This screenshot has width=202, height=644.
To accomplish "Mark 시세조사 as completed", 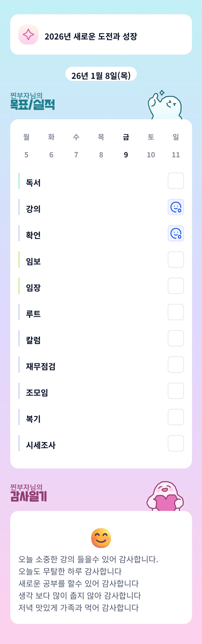I will [176, 443].
